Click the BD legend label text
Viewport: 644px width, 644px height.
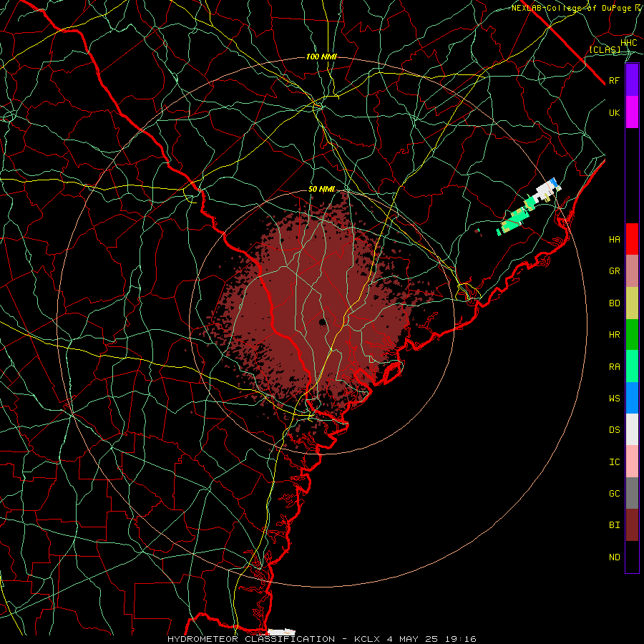pos(615,303)
